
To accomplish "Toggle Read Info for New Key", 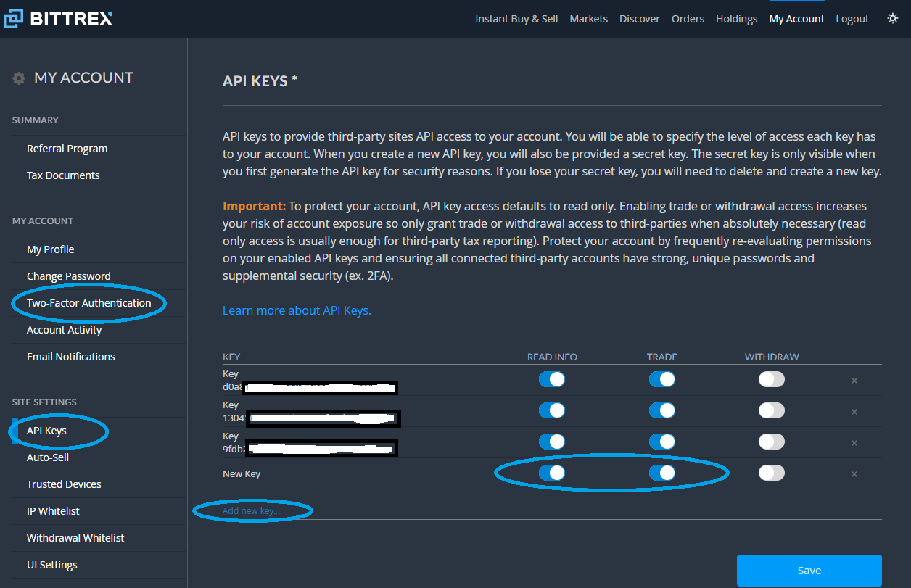I will [552, 473].
